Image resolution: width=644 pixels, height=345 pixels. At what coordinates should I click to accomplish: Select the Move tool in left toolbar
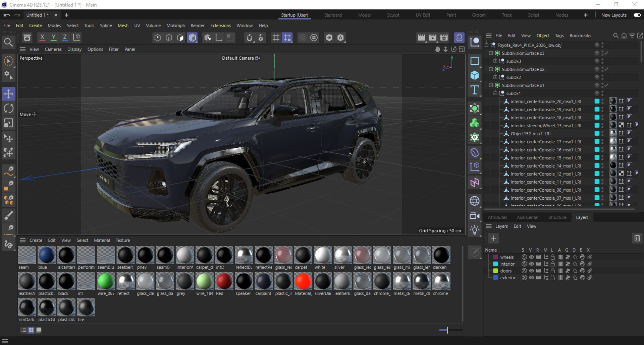[x=8, y=94]
